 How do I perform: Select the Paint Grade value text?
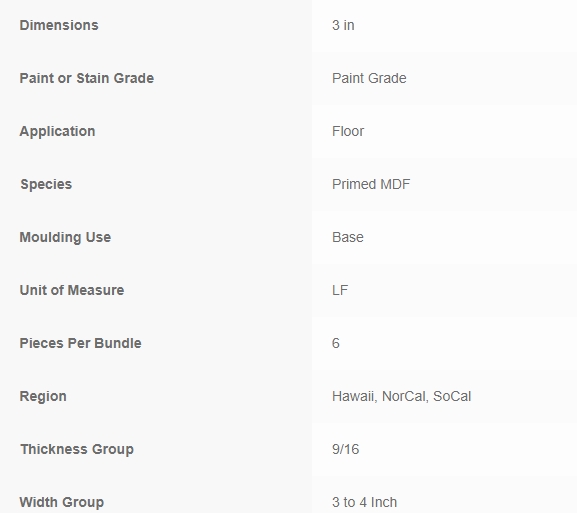pos(369,78)
